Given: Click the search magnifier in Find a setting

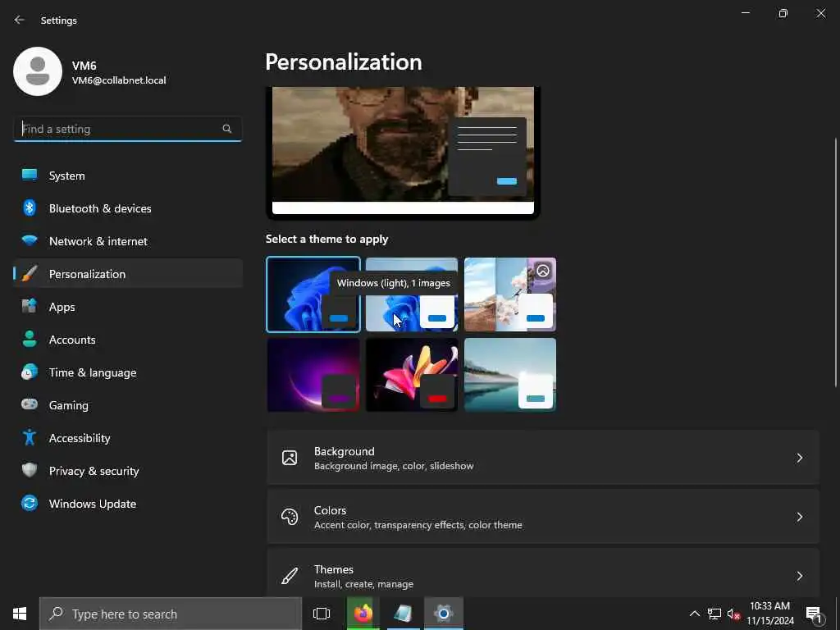Looking at the screenshot, I should tap(226, 129).
